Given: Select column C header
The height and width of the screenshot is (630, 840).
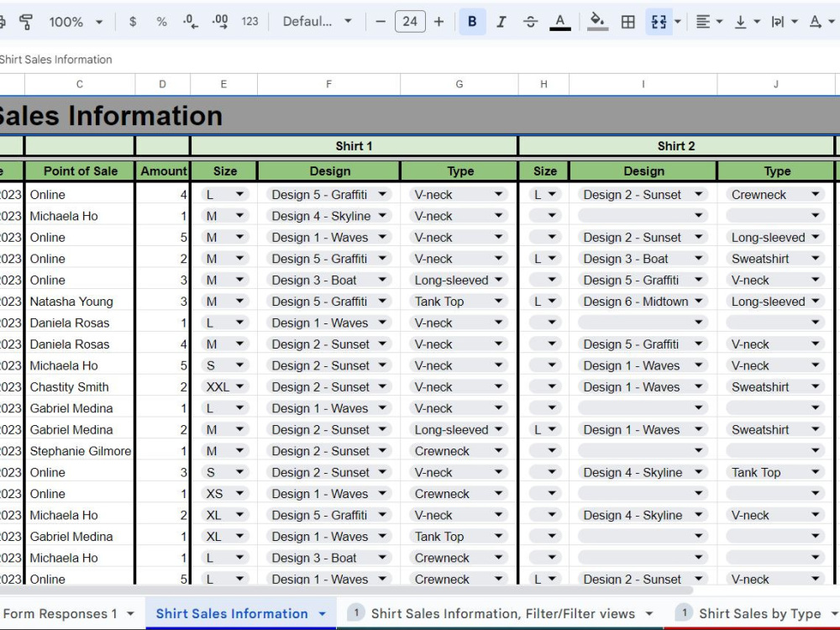Looking at the screenshot, I should (x=79, y=84).
